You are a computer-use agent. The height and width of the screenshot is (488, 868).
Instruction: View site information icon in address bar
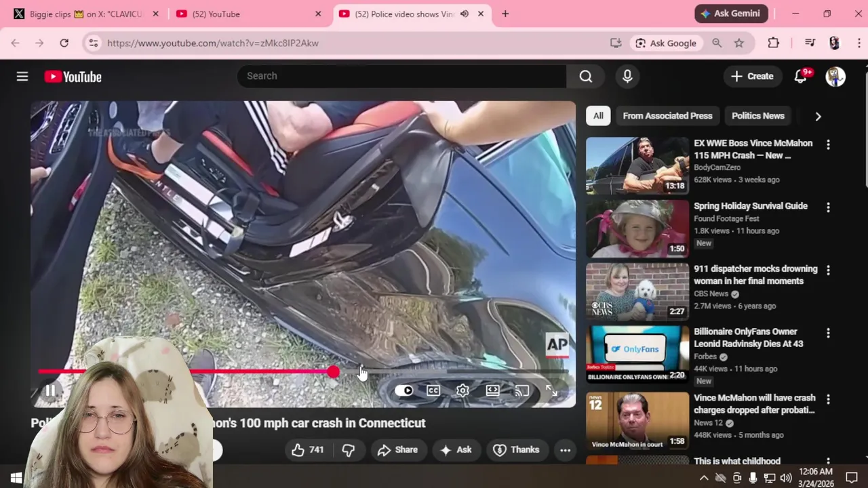coord(94,43)
